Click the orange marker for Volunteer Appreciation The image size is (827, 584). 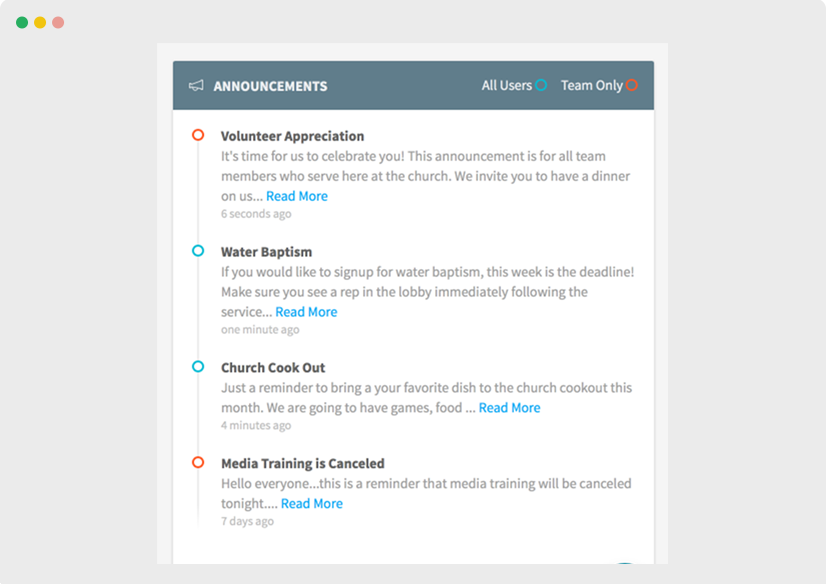pos(198,135)
